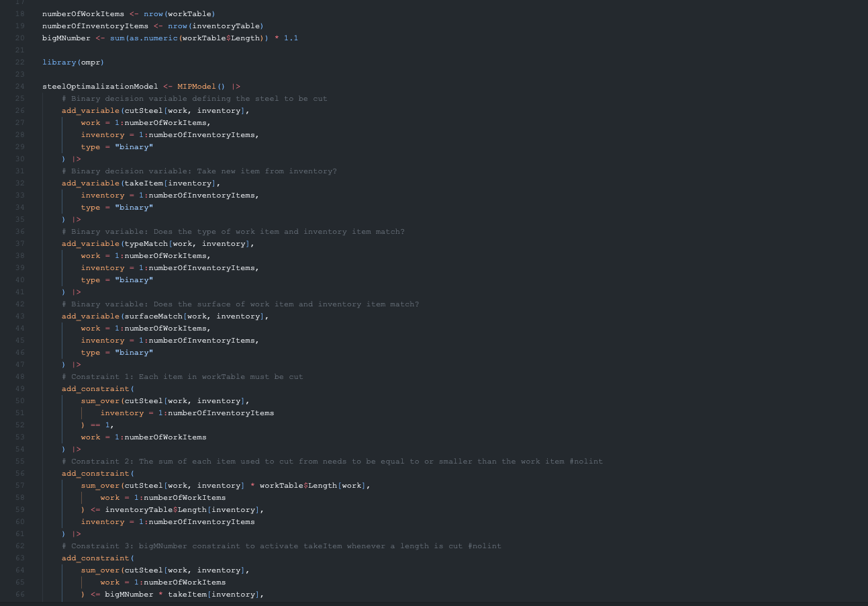
Task: Click steelOptimalizationModel variable name
Action: (x=100, y=86)
